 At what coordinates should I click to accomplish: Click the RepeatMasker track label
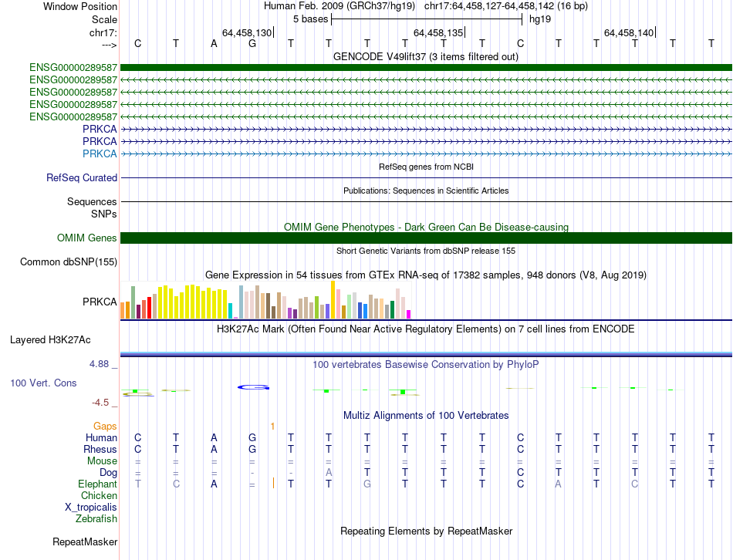tap(85, 541)
